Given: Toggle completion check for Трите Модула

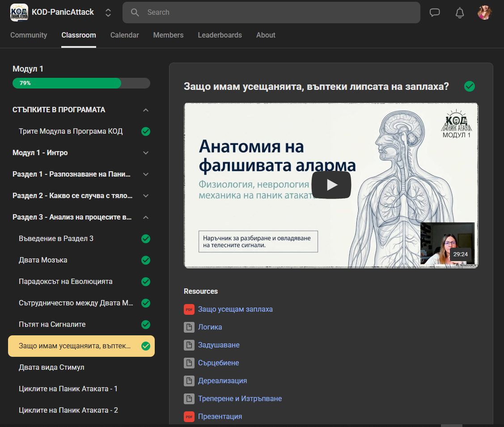Looking at the screenshot, I should tap(146, 131).
